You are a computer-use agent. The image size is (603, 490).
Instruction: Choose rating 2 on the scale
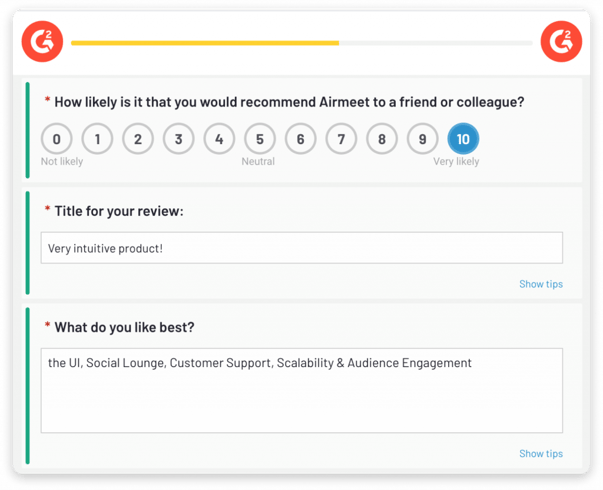pyautogui.click(x=138, y=139)
